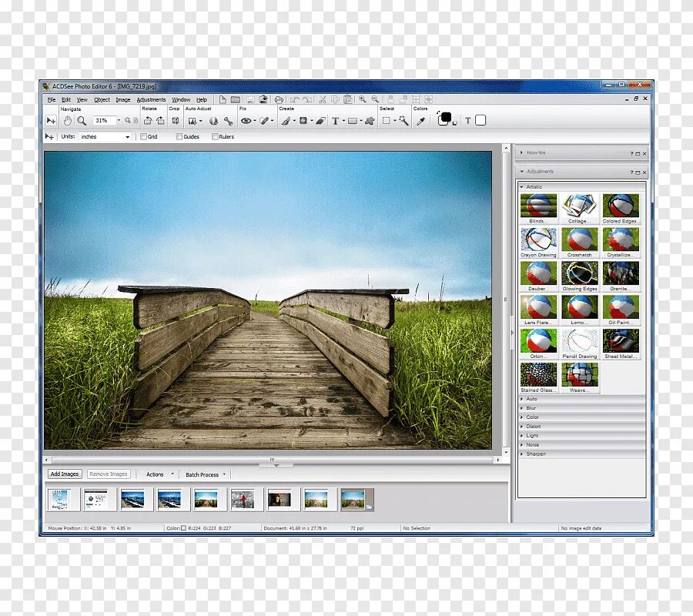The width and height of the screenshot is (693, 616).
Task: Select the repair bandage tool in Fix
Action: click(264, 121)
